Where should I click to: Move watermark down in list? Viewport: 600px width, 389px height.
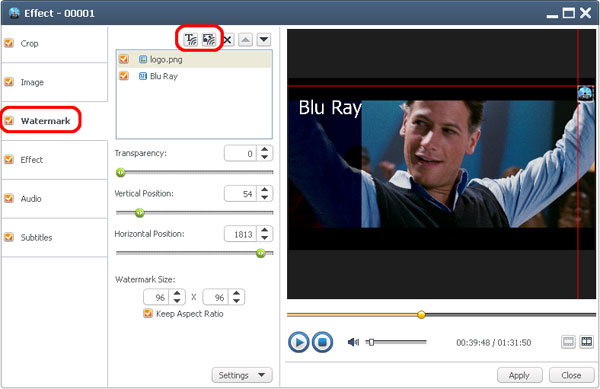[264, 40]
